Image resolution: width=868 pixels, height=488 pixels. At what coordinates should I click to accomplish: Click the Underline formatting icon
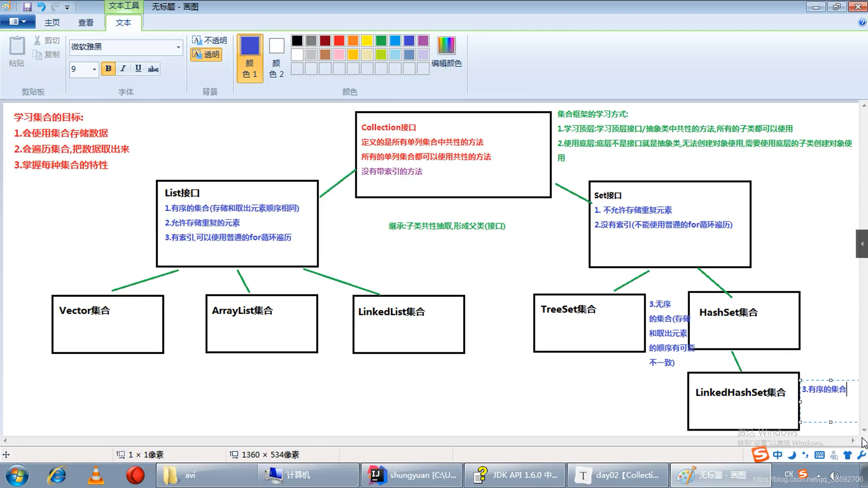click(138, 68)
